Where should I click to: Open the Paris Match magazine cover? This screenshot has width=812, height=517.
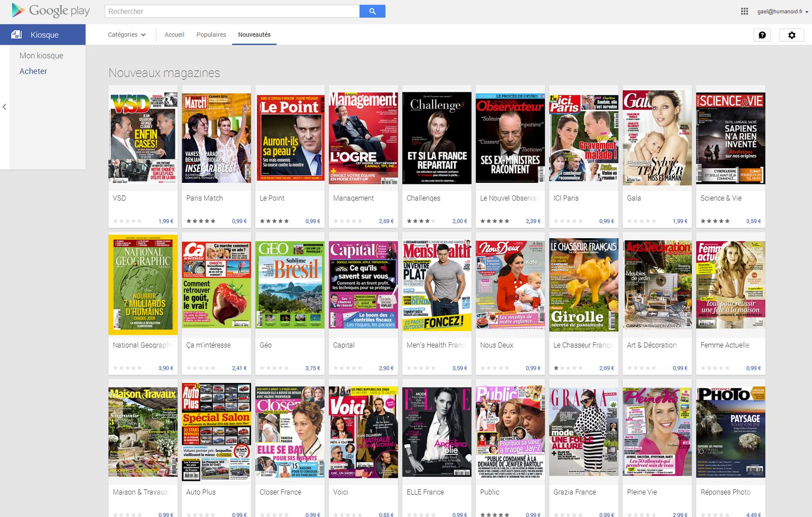point(217,138)
